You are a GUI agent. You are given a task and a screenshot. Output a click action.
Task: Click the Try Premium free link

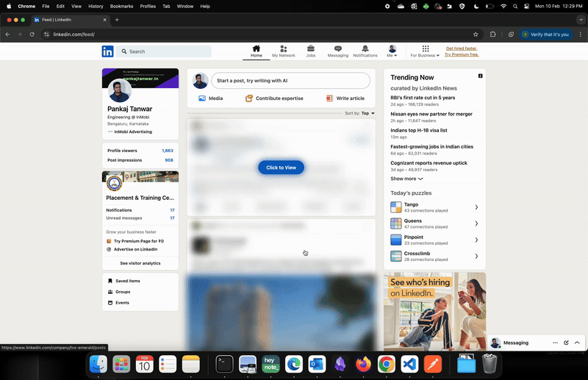[462, 54]
